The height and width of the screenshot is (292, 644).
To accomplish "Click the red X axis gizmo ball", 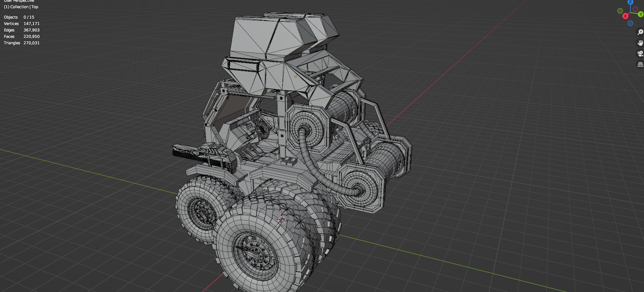I will [625, 16].
